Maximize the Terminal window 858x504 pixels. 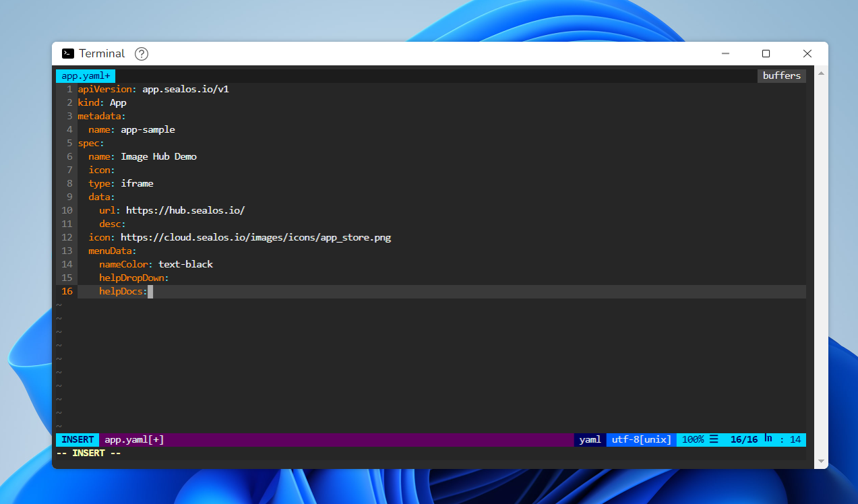tap(766, 54)
